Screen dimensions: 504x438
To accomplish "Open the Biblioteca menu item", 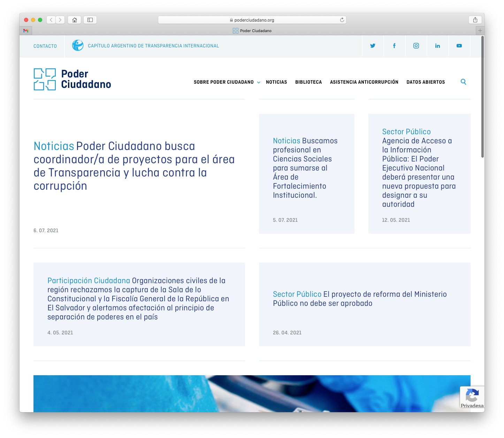I will coord(308,82).
